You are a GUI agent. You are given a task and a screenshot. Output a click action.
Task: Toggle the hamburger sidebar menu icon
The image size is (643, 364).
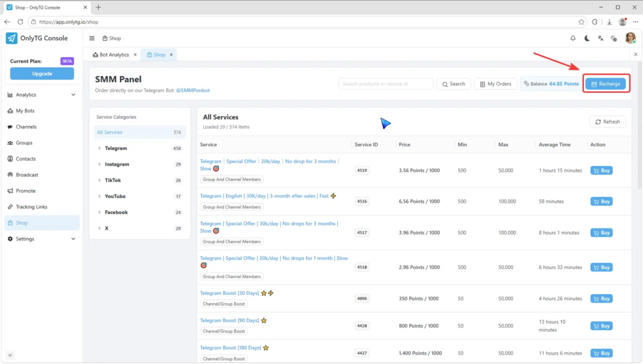coord(92,38)
